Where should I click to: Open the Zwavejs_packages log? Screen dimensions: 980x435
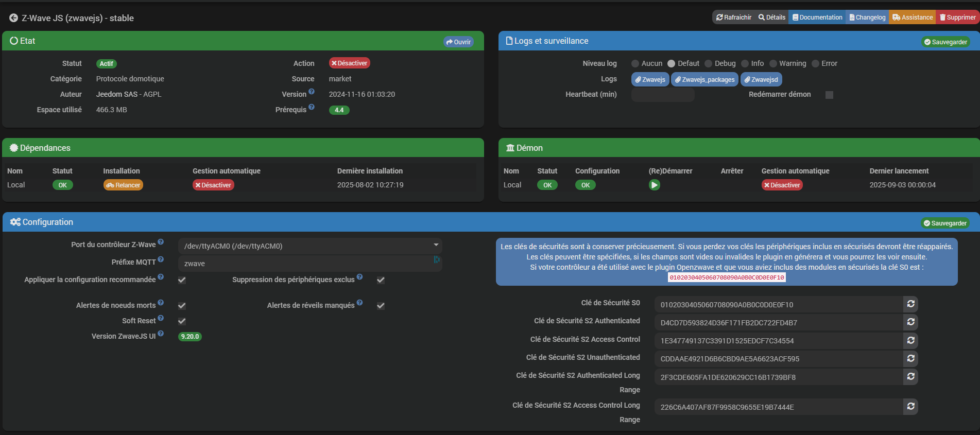click(705, 79)
